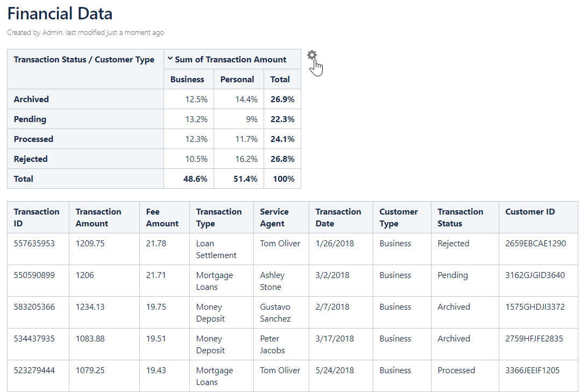The image size is (588, 392).
Task: Click the Personal column header in pivot
Action: pos(237,79)
